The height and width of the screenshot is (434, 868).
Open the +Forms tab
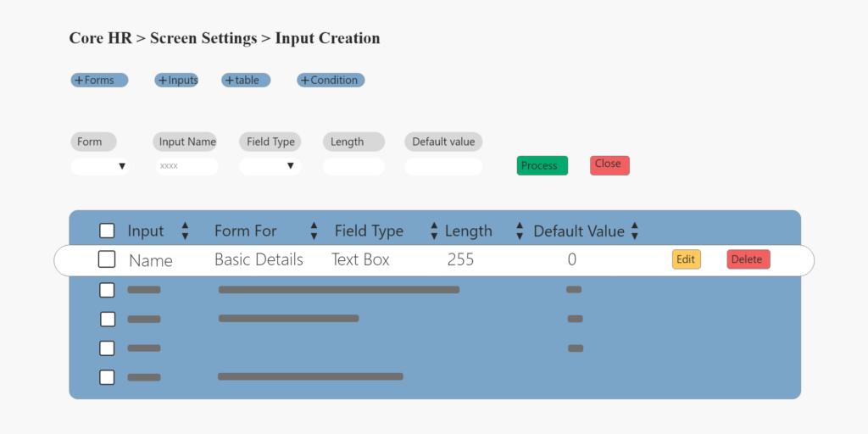click(x=99, y=81)
